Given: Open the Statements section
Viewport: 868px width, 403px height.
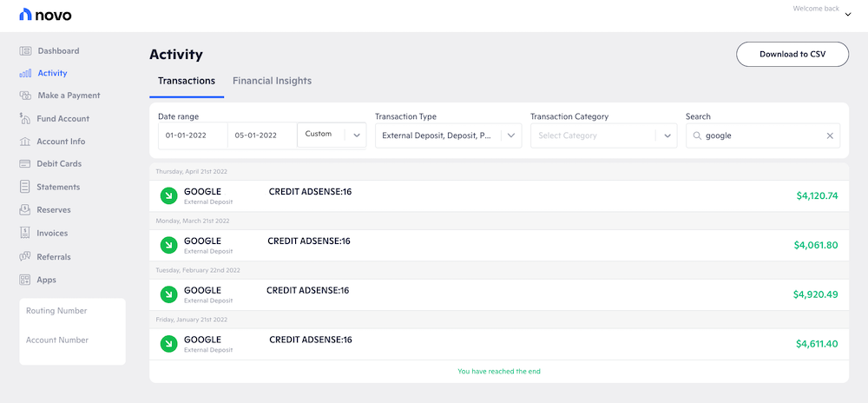Looking at the screenshot, I should click(58, 187).
